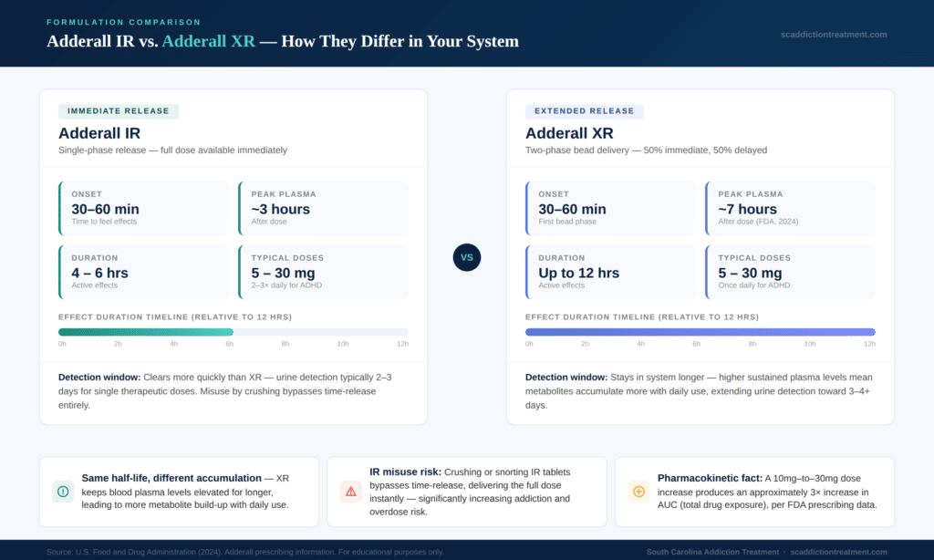934x560 pixels.
Task: Click the '8h' tick on XR timeline
Action: pyautogui.click(x=752, y=344)
